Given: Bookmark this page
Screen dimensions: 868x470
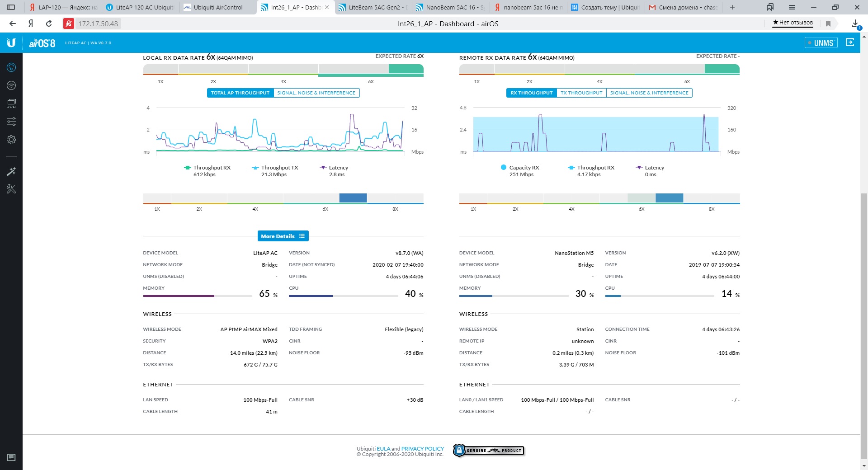Looking at the screenshot, I should pyautogui.click(x=828, y=23).
